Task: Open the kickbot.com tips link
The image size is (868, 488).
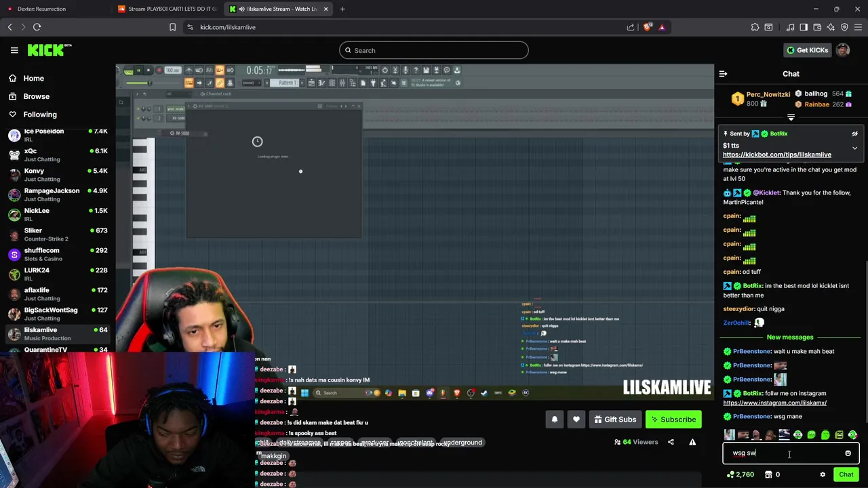Action: pyautogui.click(x=777, y=155)
